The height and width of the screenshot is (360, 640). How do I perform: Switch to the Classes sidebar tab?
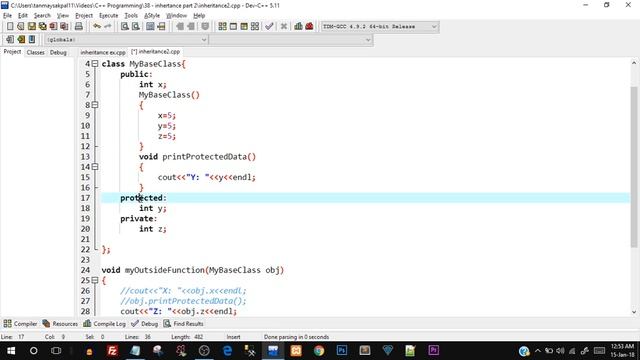click(36, 52)
